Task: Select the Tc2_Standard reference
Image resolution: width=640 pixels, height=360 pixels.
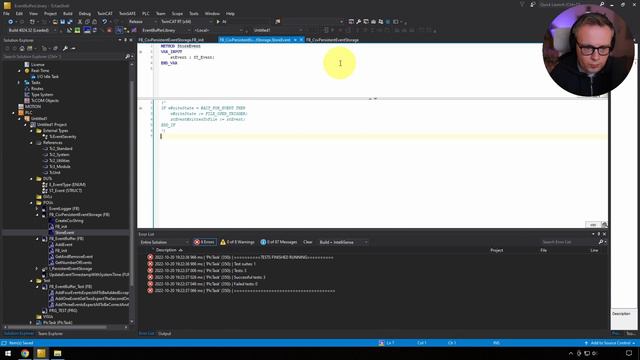Action: (x=60, y=149)
